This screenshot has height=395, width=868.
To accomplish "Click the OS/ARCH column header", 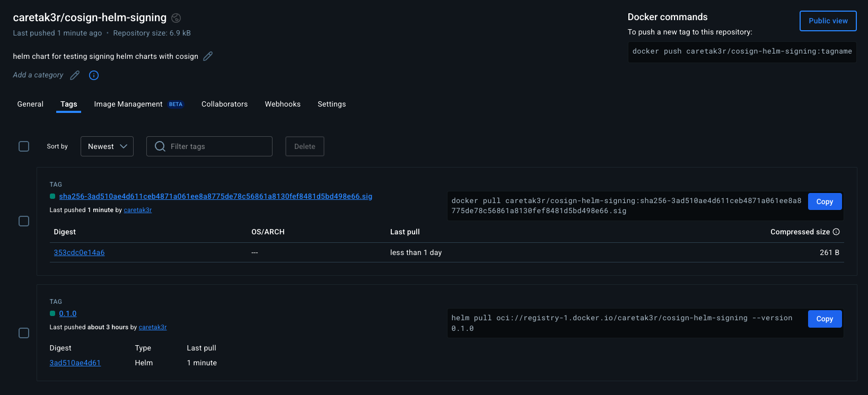I will (268, 232).
